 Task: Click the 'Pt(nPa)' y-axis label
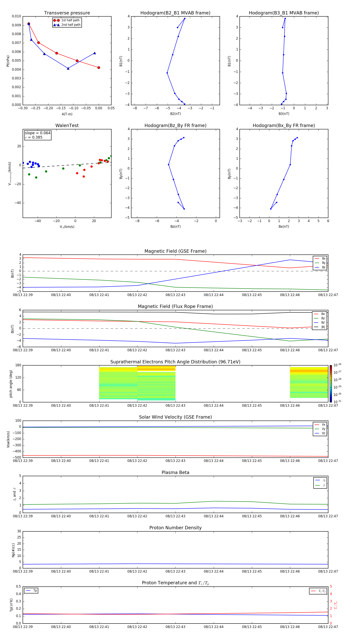pos(8,61)
